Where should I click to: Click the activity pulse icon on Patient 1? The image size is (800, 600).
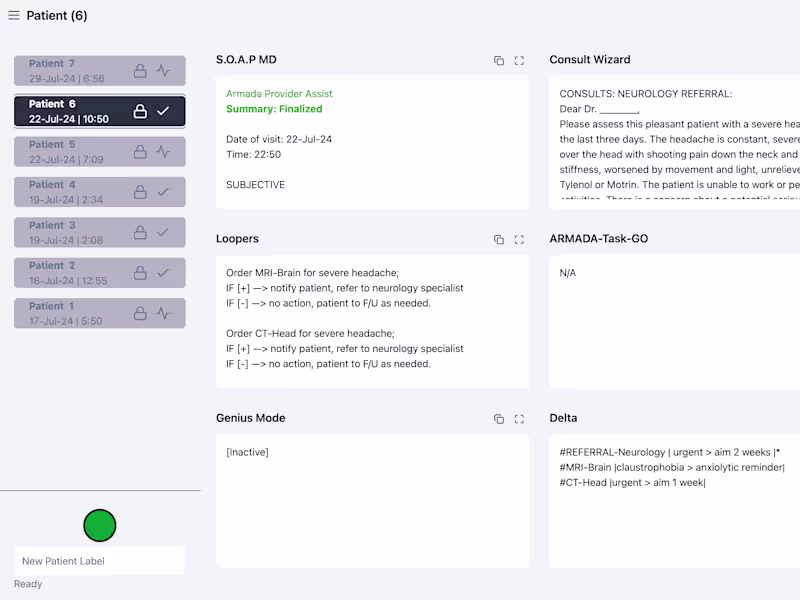(x=163, y=313)
